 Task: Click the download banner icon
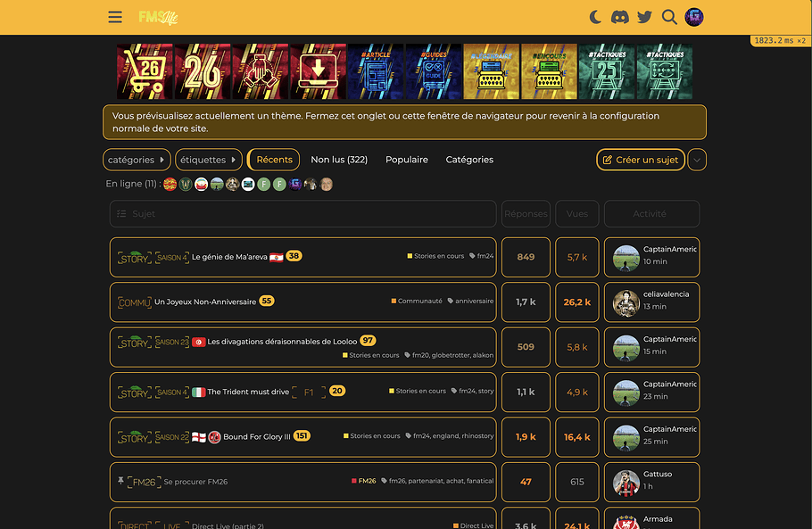317,71
